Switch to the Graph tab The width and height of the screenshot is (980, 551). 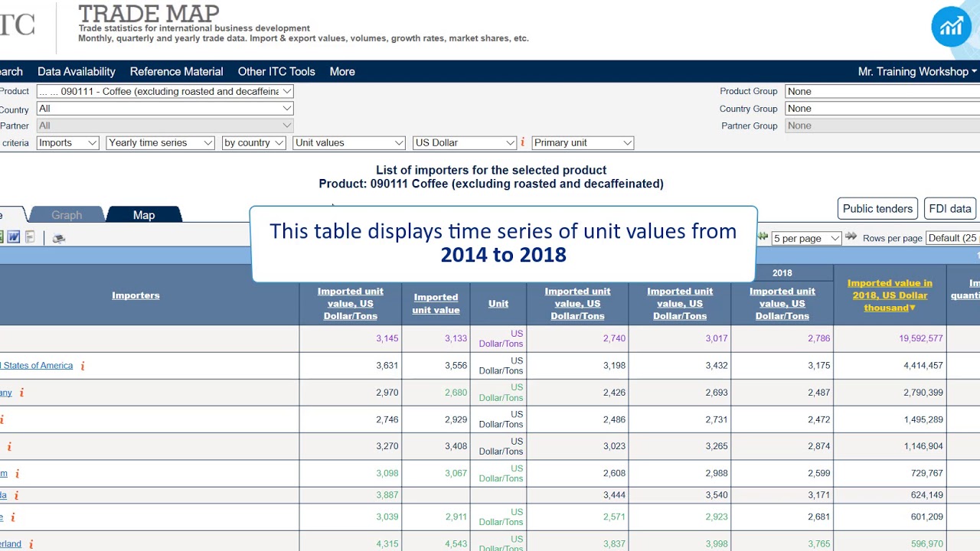tap(67, 215)
